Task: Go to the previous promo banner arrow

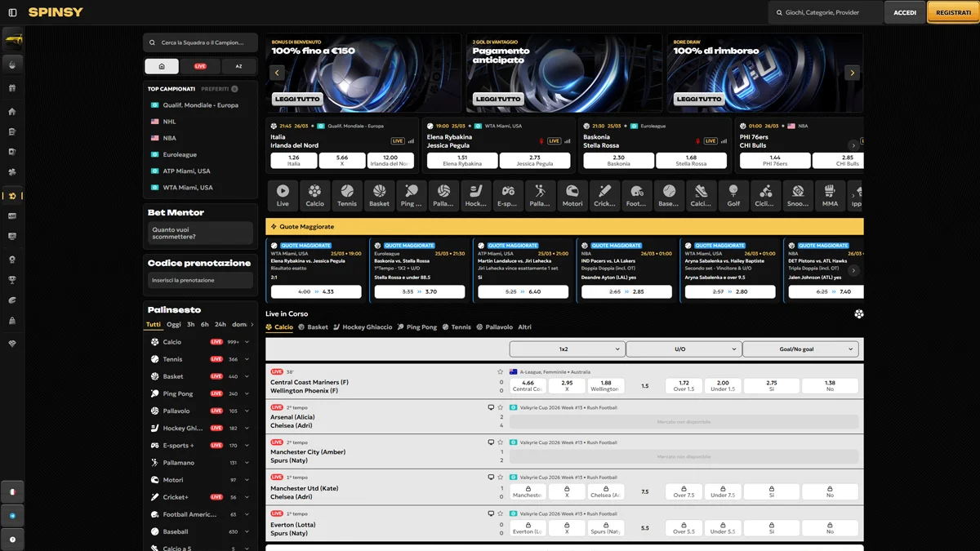Action: point(277,73)
